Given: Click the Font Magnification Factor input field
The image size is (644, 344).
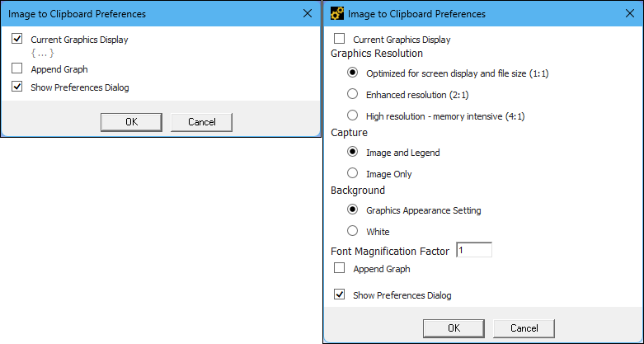Looking at the screenshot, I should coord(473,250).
